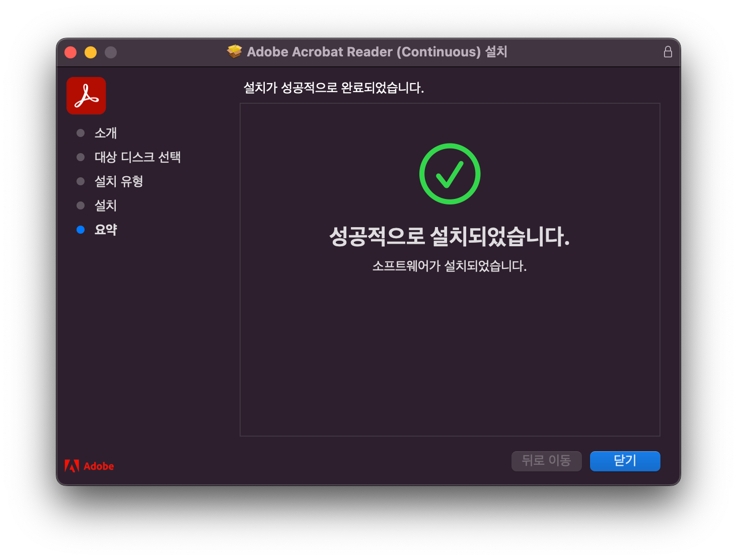Click the 소프트웨어가 설치되었습니다 text
The image size is (737, 560).
tap(450, 266)
